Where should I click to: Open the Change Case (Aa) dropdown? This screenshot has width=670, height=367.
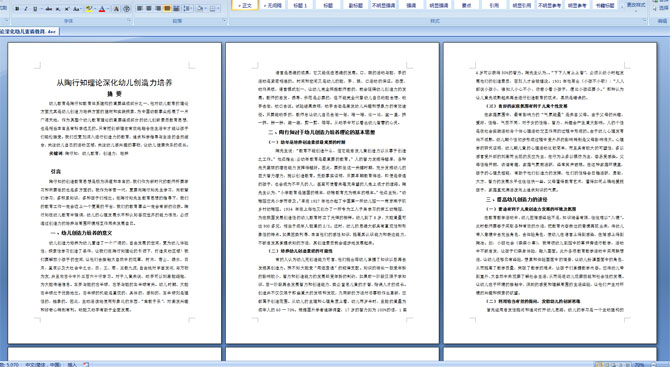pos(77,9)
